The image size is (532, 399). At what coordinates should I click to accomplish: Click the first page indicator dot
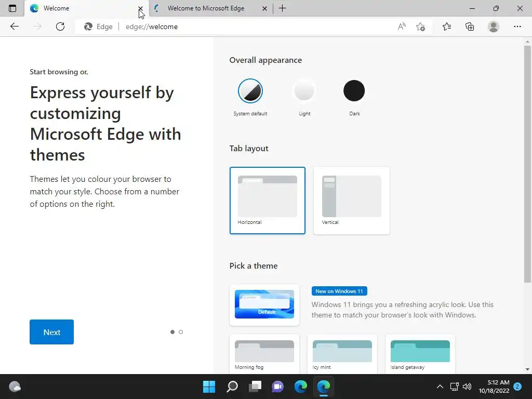click(172, 332)
